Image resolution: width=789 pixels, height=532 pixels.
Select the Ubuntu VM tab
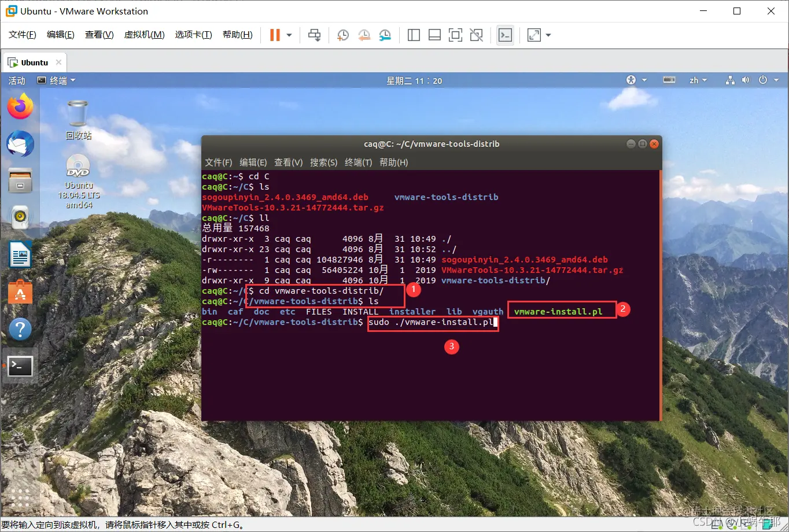tap(34, 62)
